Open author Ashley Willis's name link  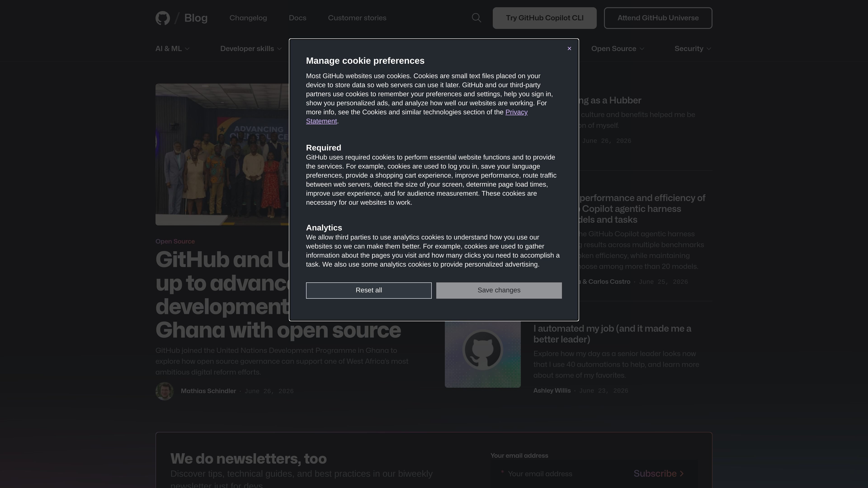tap(552, 391)
